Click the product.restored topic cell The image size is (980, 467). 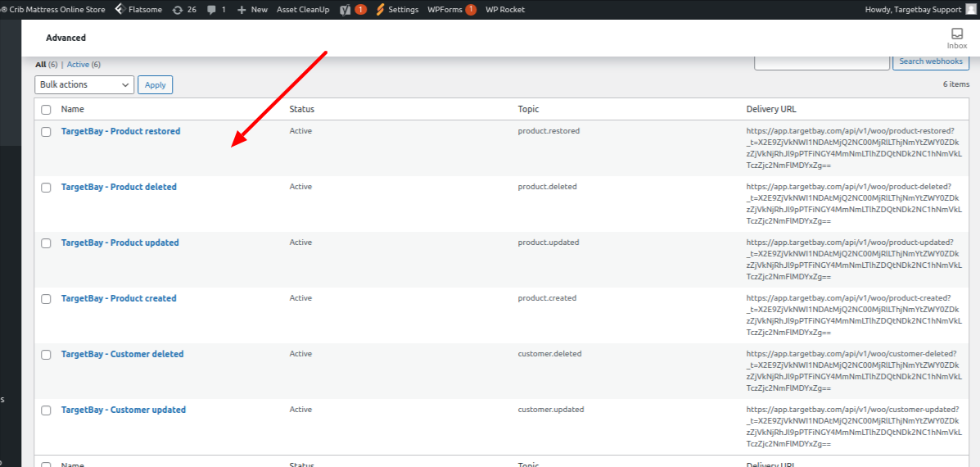549,131
